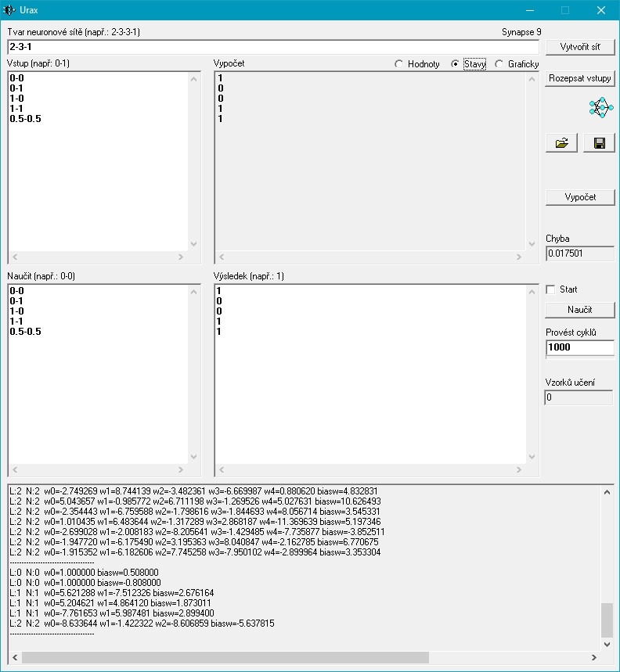The image size is (620, 672).
Task: Click the Naučit list scroll right arrow
Action: 181,469
